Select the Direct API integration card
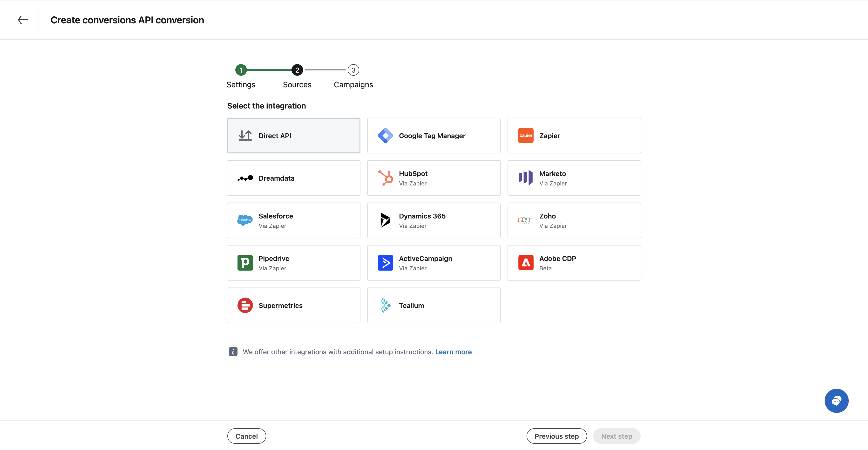Screen dimensions: 868x450 pos(293,136)
